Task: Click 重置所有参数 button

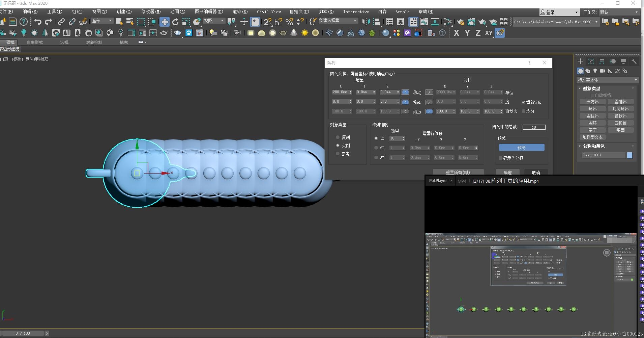Action: pyautogui.click(x=458, y=172)
